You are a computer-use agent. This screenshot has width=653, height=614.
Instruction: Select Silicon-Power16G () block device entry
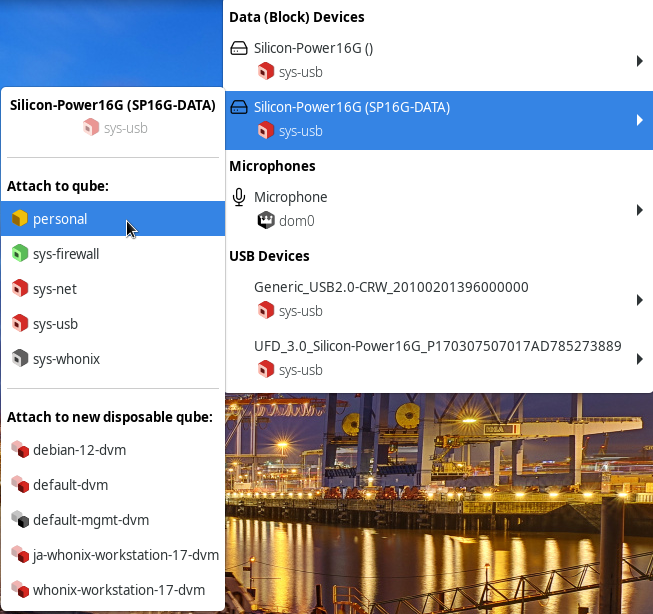(439, 61)
